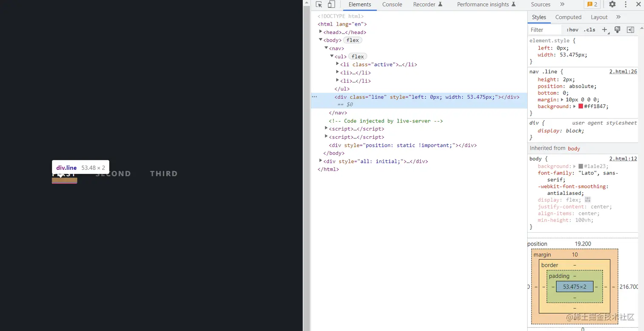The image size is (644, 331).
Task: Select the div style="position: static !important;" node
Action: point(402,145)
